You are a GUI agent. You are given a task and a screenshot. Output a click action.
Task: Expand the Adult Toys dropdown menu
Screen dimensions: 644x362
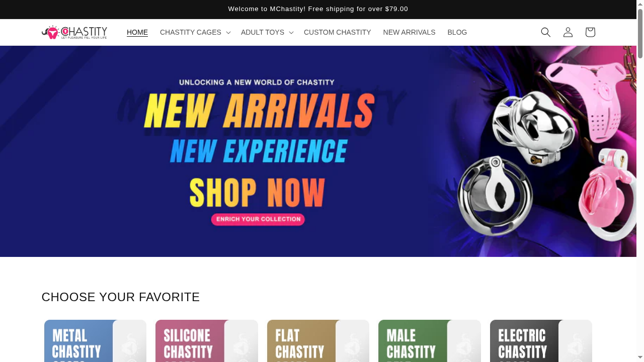tap(267, 32)
